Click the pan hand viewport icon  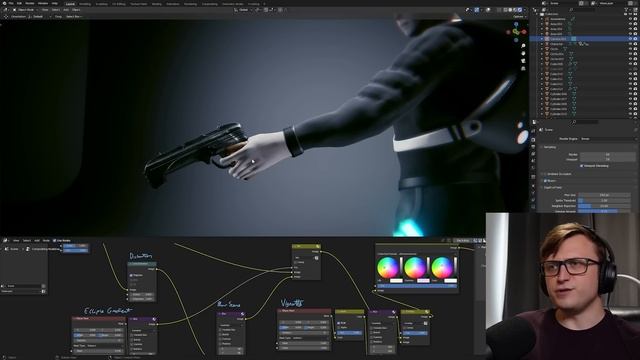pos(523,53)
